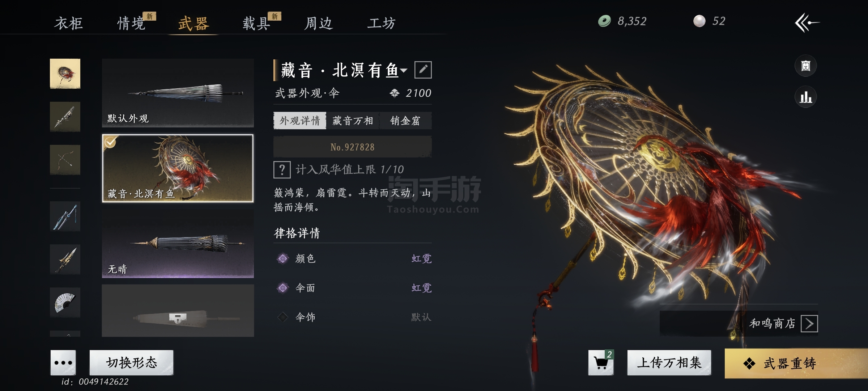Select the bow weapon category icon
The width and height of the screenshot is (868, 391).
[65, 160]
